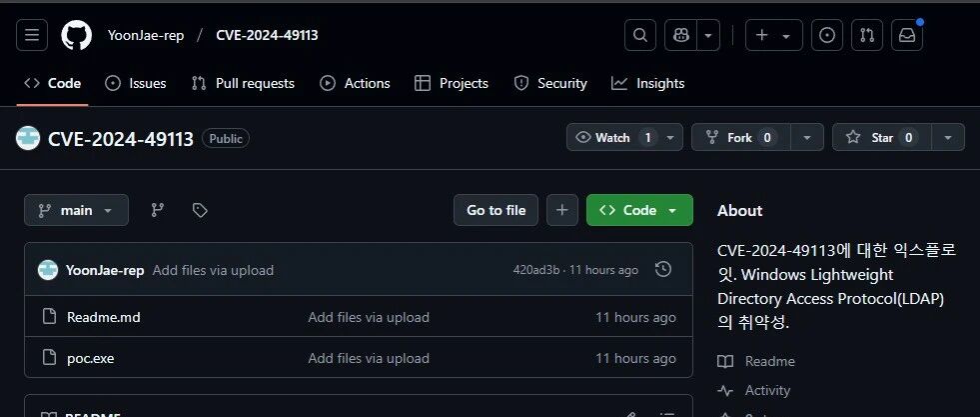The width and height of the screenshot is (980, 417).
Task: Switch to the Pull requests tab
Action: (243, 83)
